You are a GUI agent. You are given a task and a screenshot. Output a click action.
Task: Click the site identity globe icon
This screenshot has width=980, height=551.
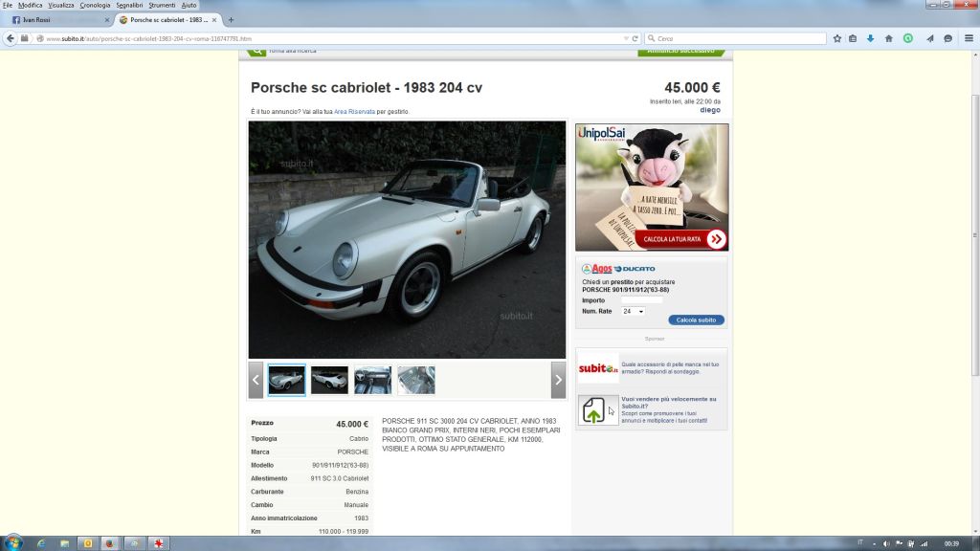pyautogui.click(x=39, y=38)
